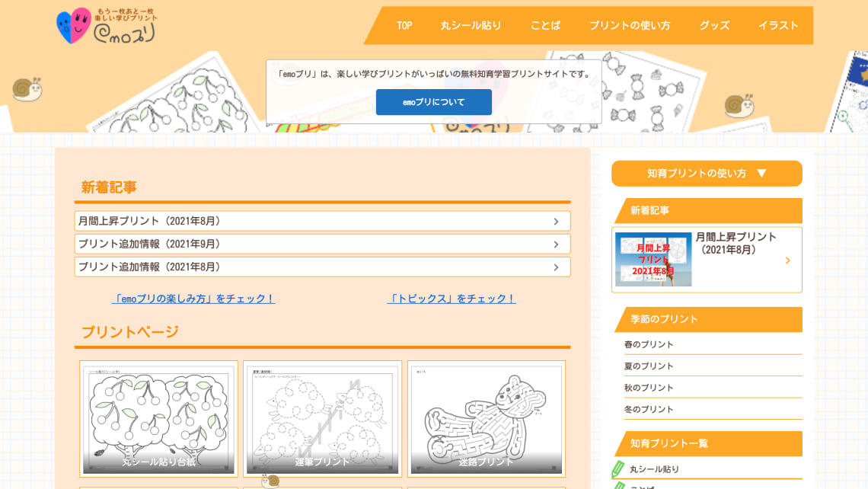
Task: Click the sidebar 月間上昇プリント thumbnail image
Action: click(653, 259)
